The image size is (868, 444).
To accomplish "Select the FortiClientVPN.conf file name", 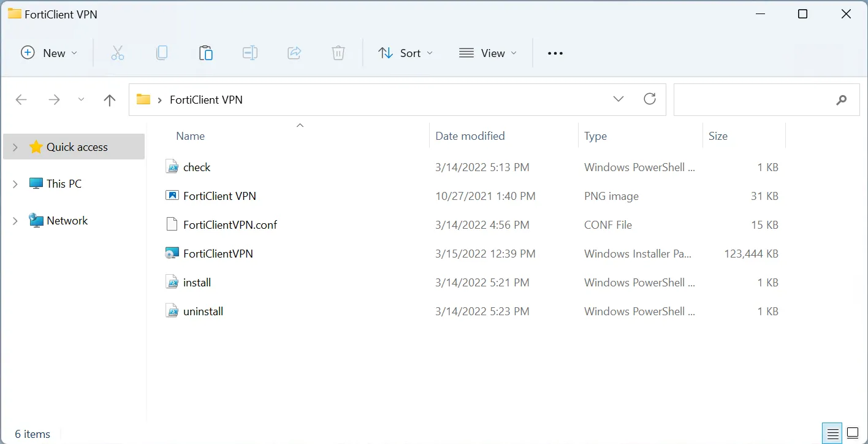I will (x=230, y=224).
